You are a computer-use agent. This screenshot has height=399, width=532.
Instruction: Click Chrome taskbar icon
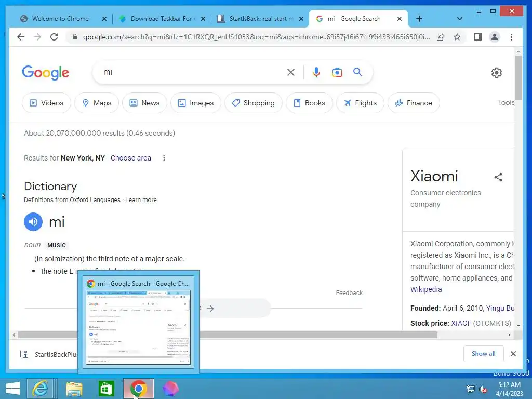[138, 389]
